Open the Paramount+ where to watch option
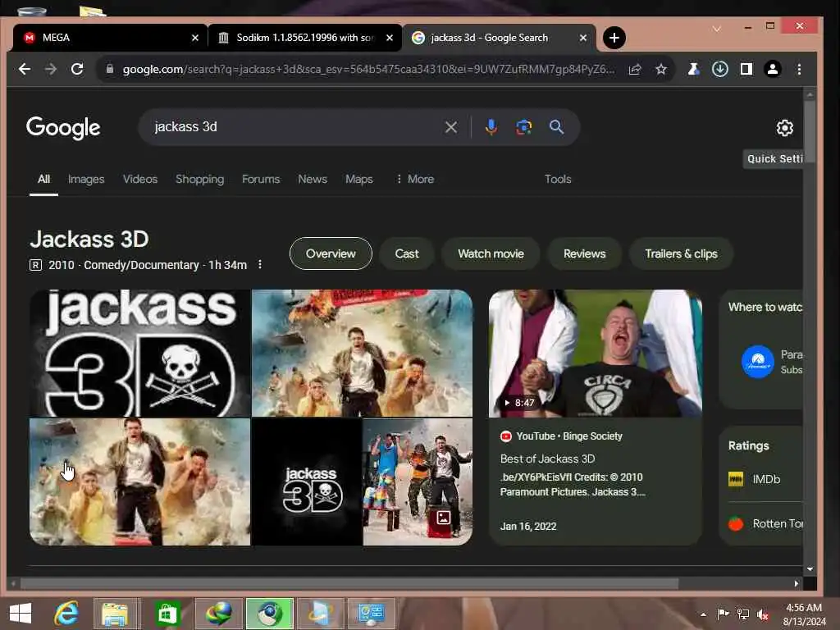 [771, 362]
